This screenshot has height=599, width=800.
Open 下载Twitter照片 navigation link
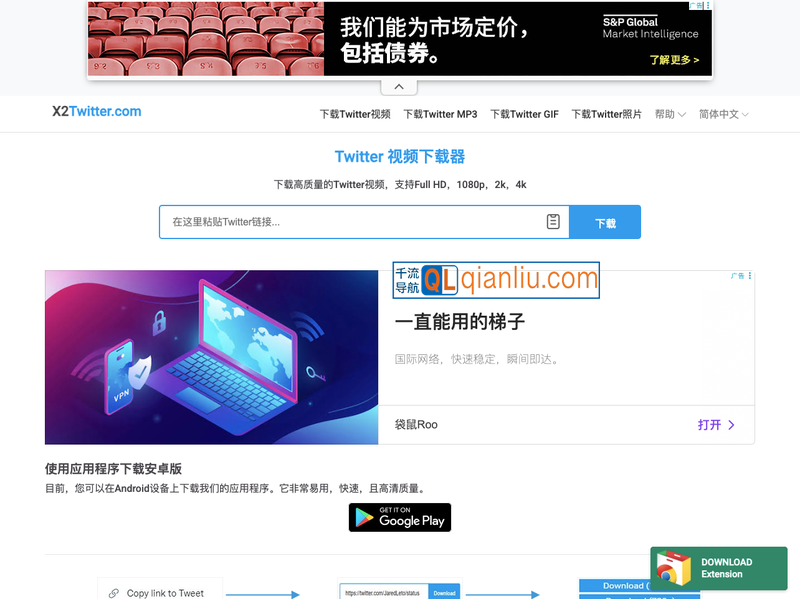(606, 114)
